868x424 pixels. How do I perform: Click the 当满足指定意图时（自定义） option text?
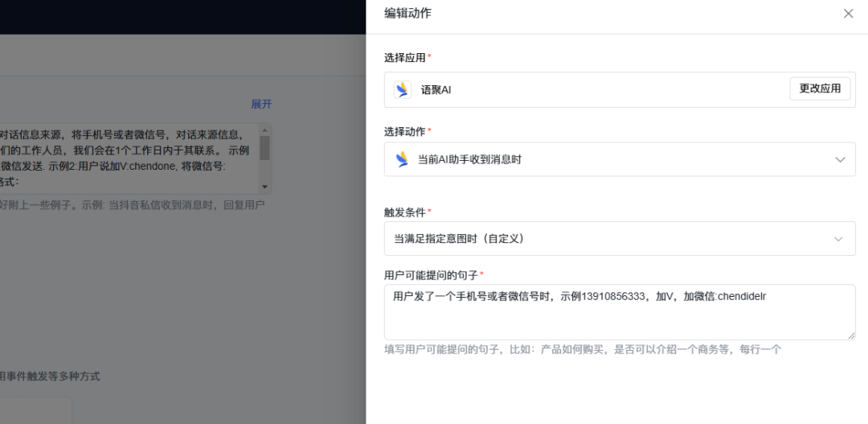coord(459,239)
